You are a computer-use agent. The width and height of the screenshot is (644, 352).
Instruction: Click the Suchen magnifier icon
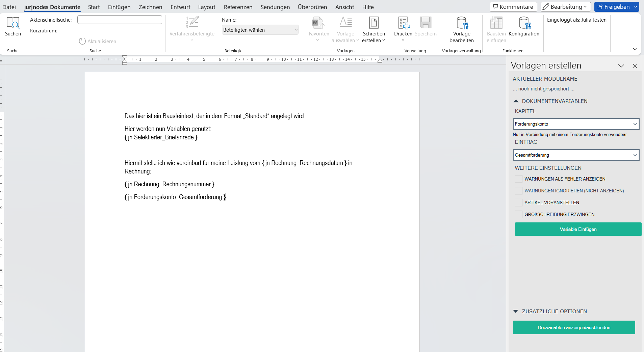pyautogui.click(x=13, y=23)
